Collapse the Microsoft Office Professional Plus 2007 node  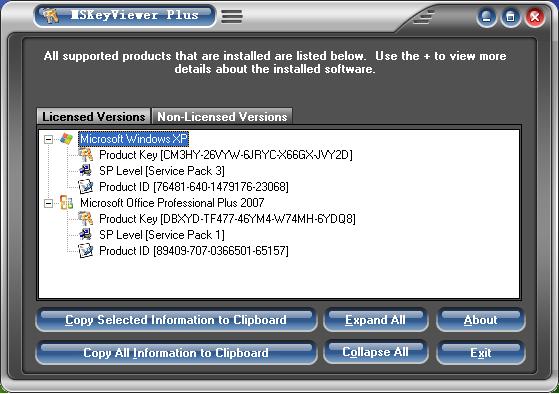(x=48, y=203)
